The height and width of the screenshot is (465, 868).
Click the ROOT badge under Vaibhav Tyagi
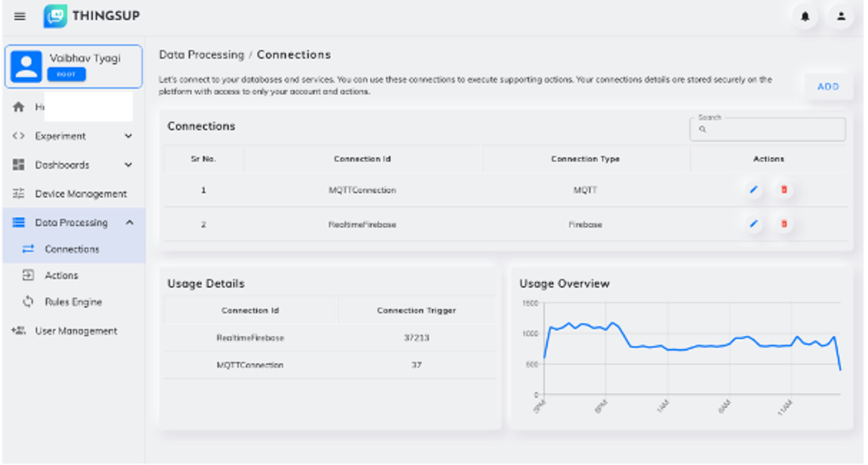pos(67,74)
